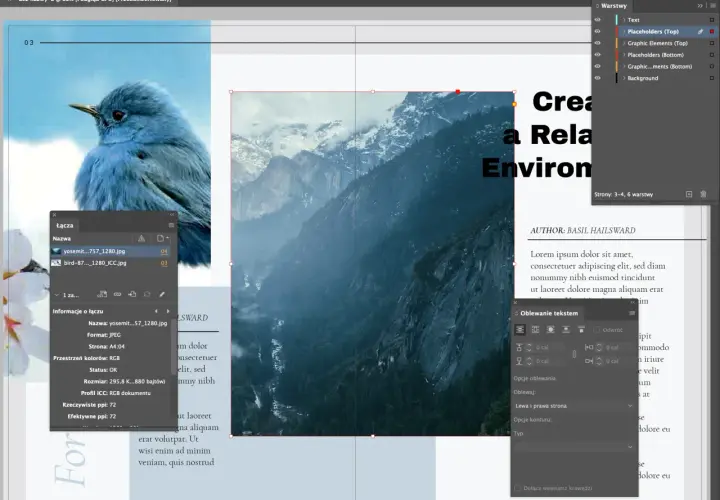Switch to the Warstwy tab
Image resolution: width=720 pixels, height=500 pixels.
613,6
